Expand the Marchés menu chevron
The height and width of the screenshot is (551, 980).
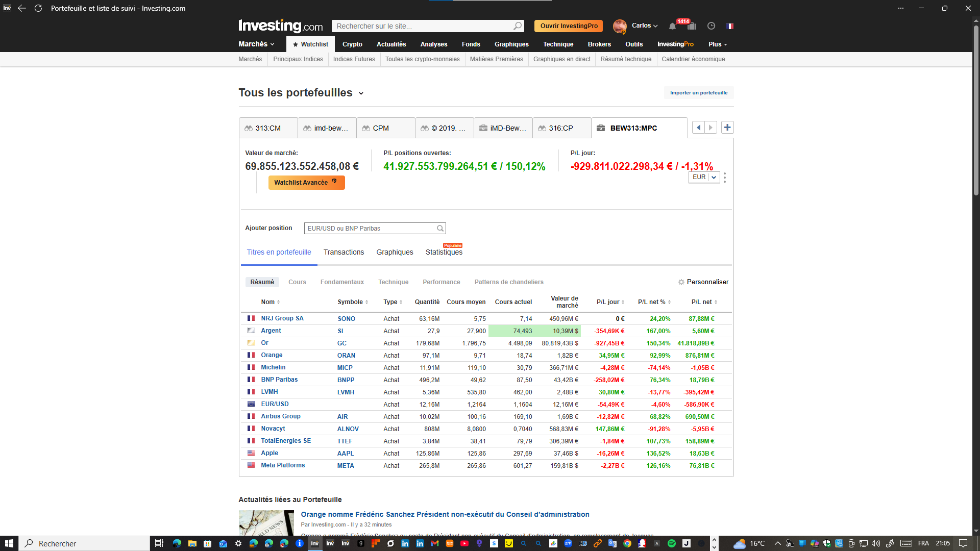tap(273, 44)
